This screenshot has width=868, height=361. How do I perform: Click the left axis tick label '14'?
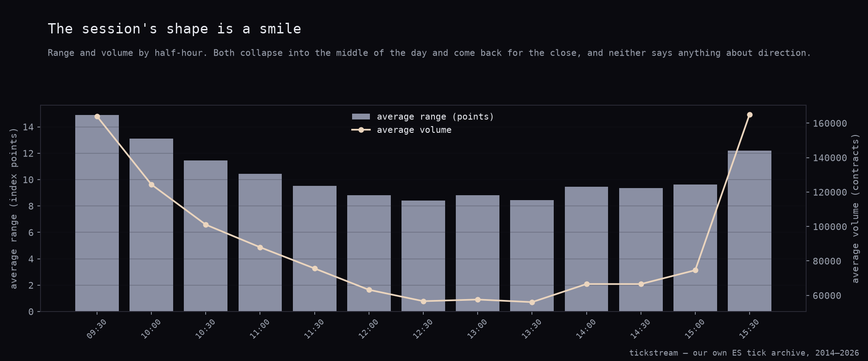tap(28, 127)
